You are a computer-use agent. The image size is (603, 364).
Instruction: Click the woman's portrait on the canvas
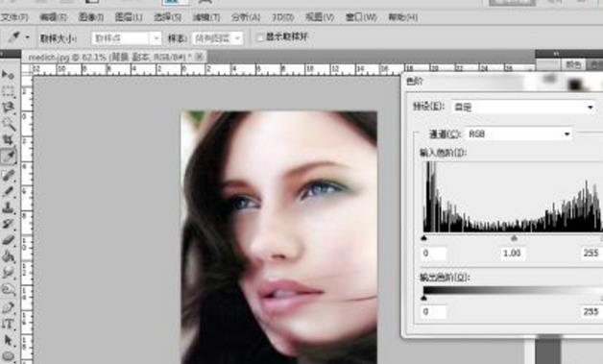(x=279, y=237)
